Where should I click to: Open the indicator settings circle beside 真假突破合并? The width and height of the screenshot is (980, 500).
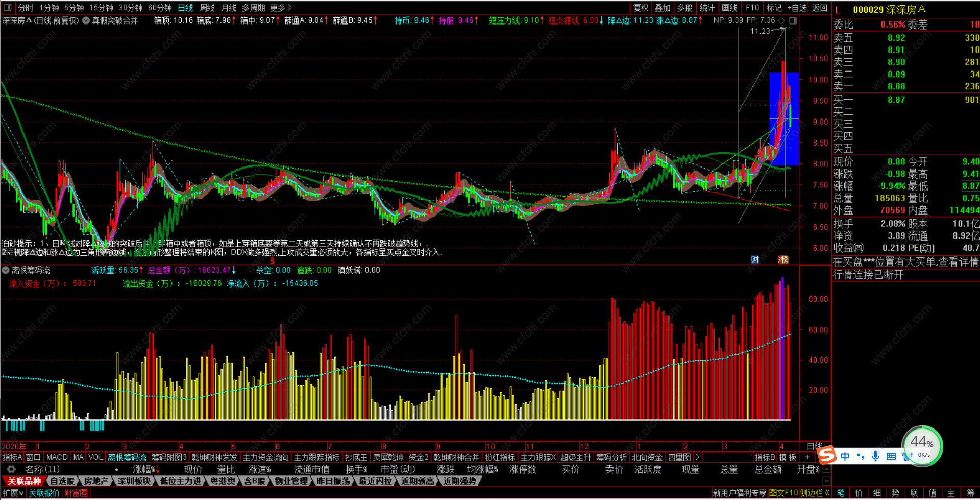[86, 20]
